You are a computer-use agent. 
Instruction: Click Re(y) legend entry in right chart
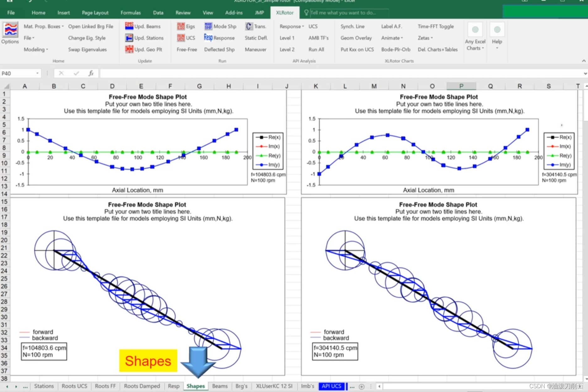coord(559,155)
